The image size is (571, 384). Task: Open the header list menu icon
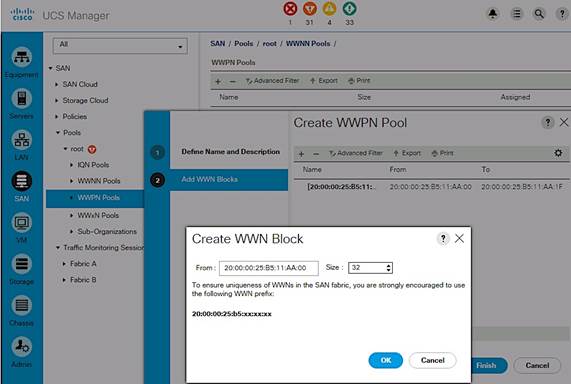tap(516, 14)
